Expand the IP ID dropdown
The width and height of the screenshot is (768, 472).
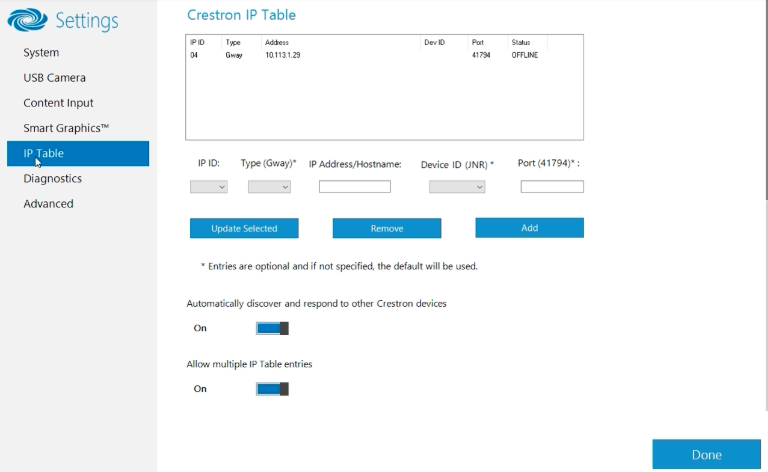(x=209, y=187)
